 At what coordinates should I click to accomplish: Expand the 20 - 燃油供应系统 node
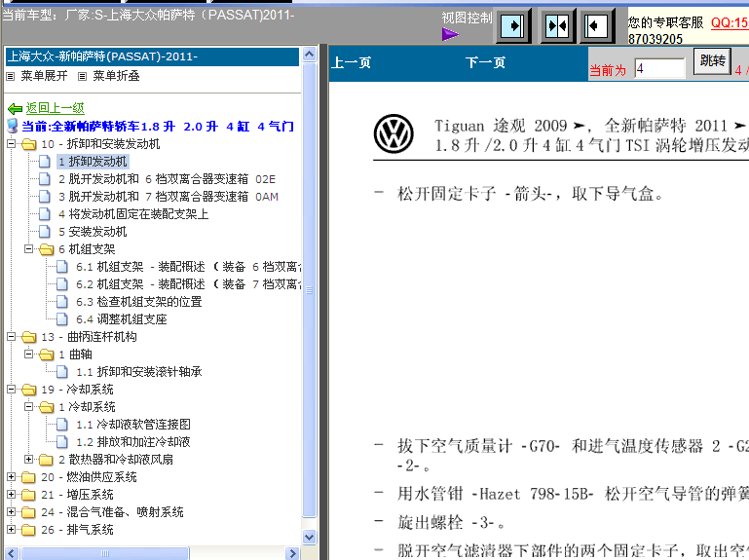(x=12, y=477)
